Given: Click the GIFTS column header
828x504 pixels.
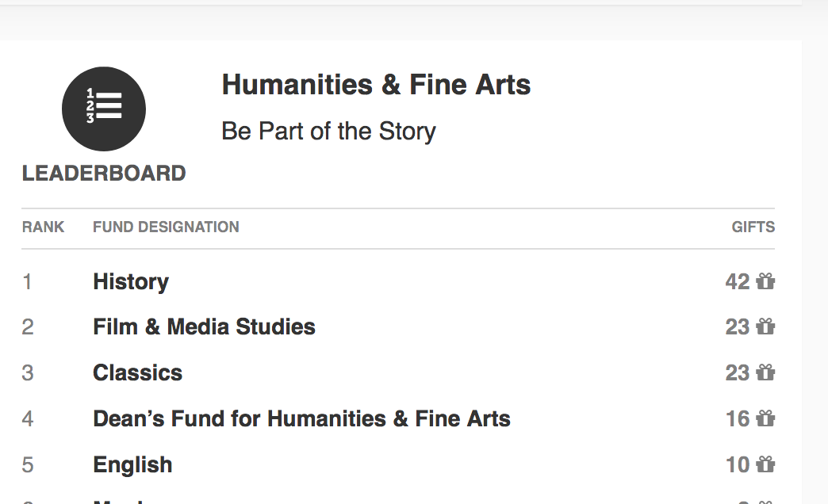Looking at the screenshot, I should 753,227.
